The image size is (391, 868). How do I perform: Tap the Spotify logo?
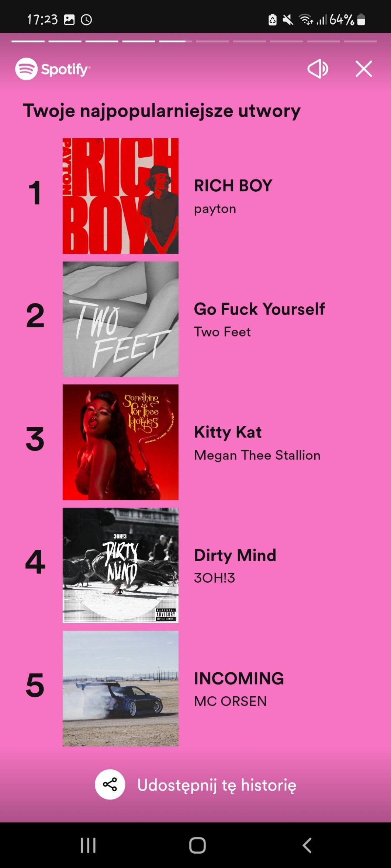(52, 69)
